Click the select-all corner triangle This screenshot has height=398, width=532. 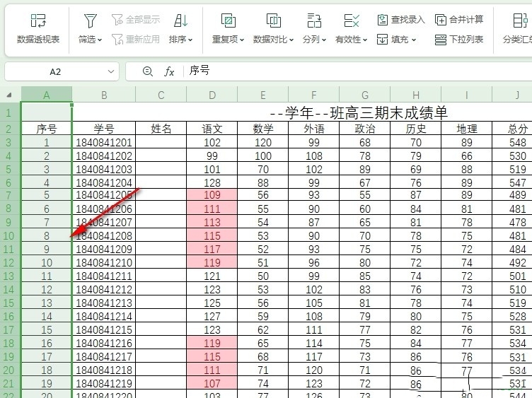click(x=9, y=95)
